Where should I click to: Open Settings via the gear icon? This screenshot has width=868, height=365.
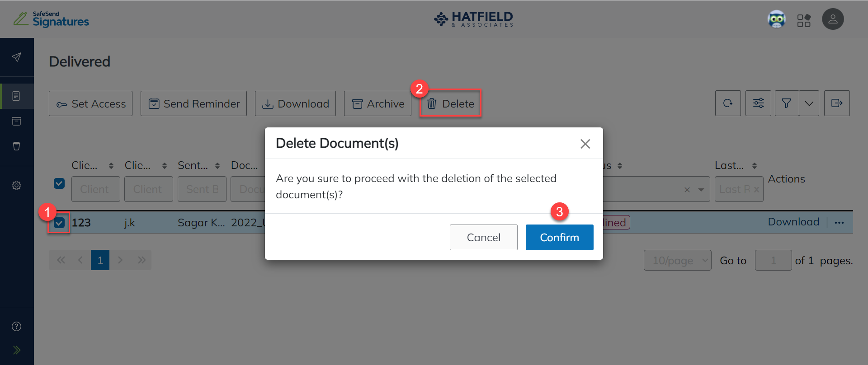pyautogui.click(x=17, y=185)
